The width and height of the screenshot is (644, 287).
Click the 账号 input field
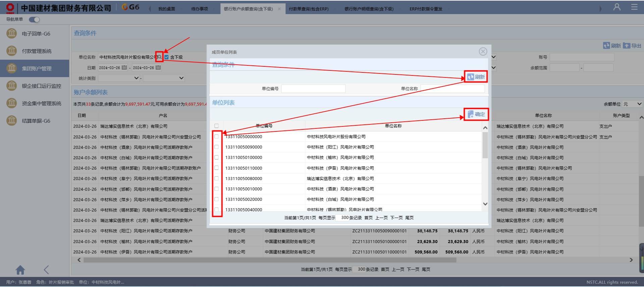(x=582, y=57)
